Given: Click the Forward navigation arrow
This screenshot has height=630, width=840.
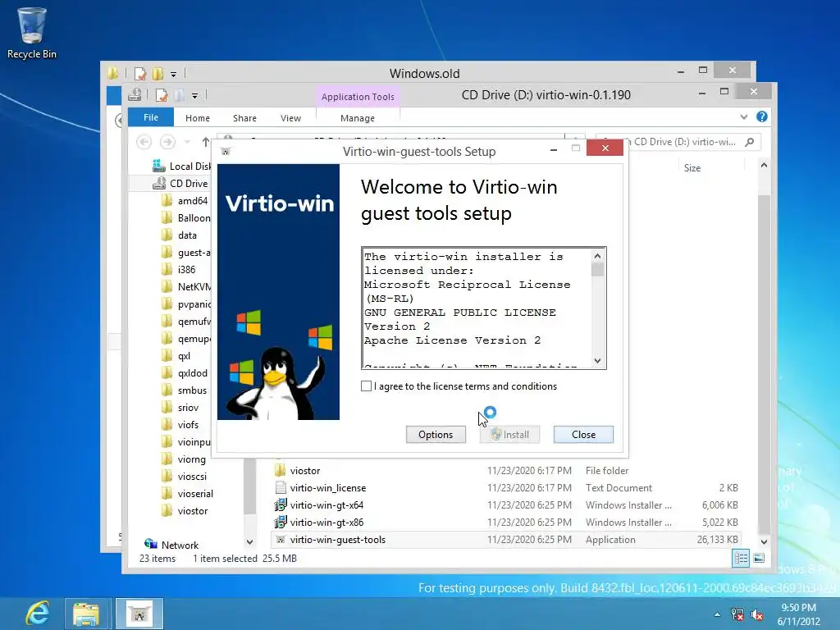Looking at the screenshot, I should coord(167,142).
